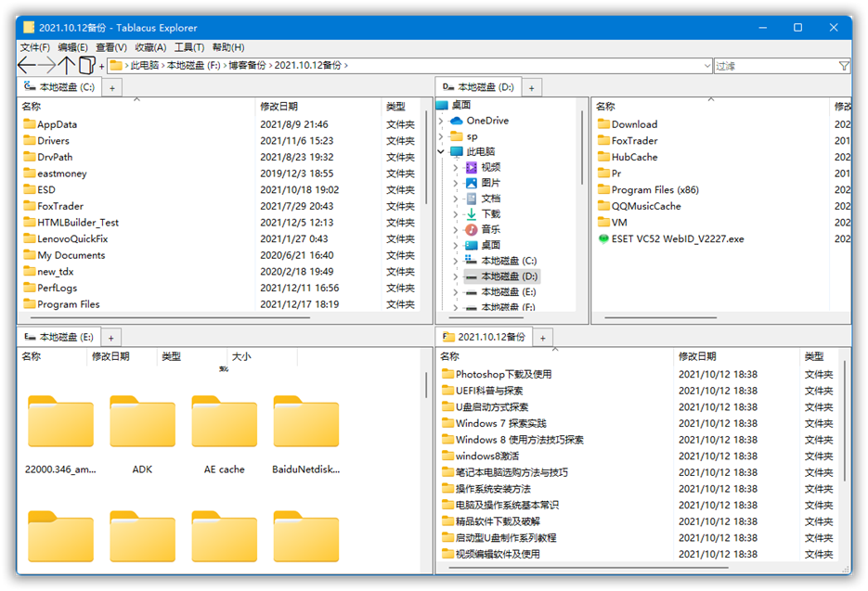Select the ESET VC52 WebID exe file
The width and height of the screenshot is (868, 591).
(x=677, y=239)
